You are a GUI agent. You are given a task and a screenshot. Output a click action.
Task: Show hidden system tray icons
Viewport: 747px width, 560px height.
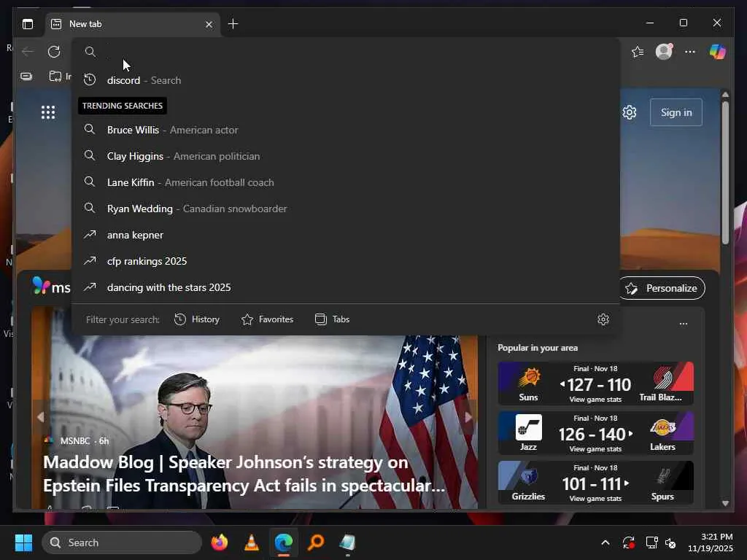tap(605, 542)
